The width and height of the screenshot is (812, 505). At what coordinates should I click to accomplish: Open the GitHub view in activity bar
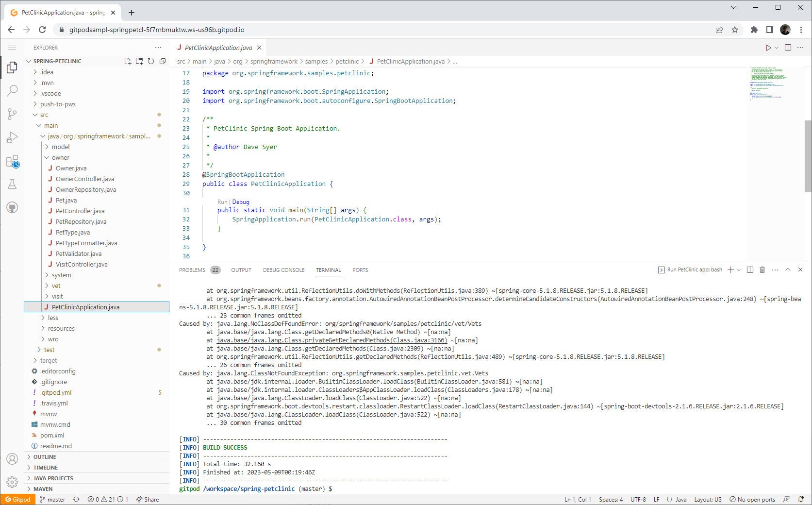pyautogui.click(x=12, y=208)
